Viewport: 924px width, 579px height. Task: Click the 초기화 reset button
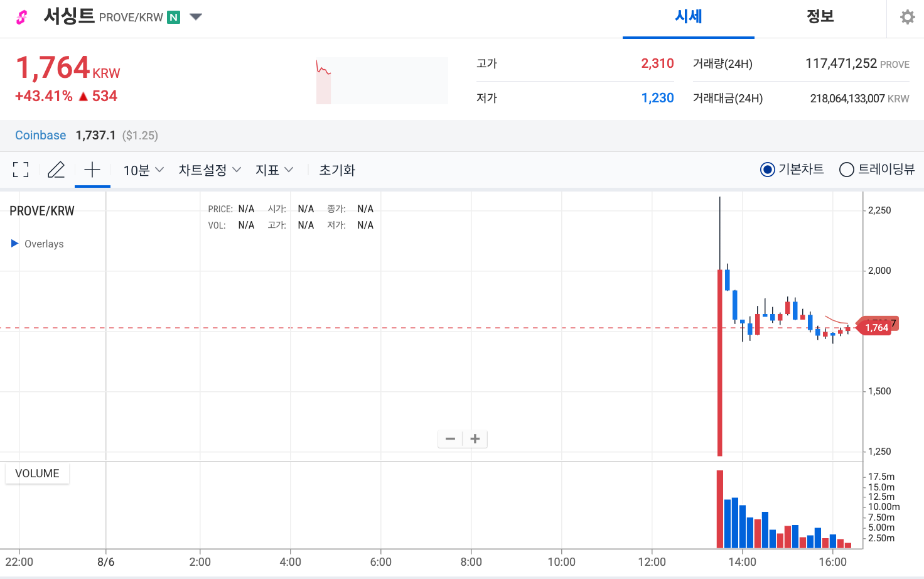coord(336,169)
